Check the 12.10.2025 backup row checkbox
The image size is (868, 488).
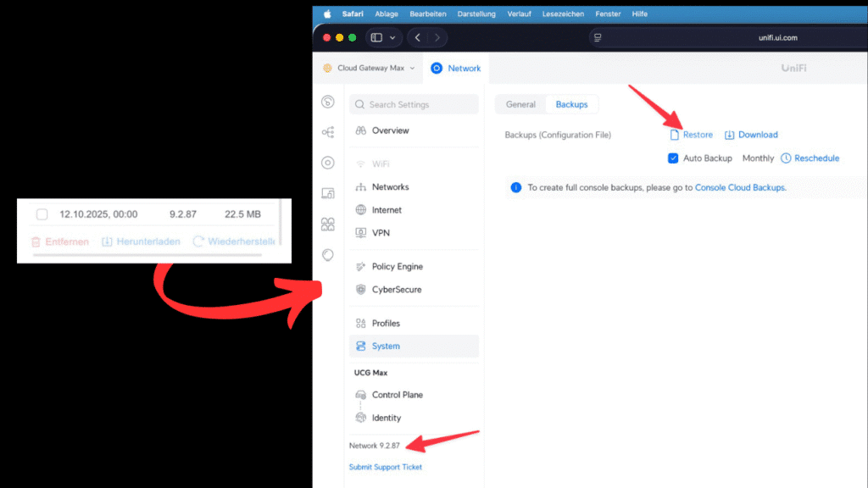tap(42, 215)
